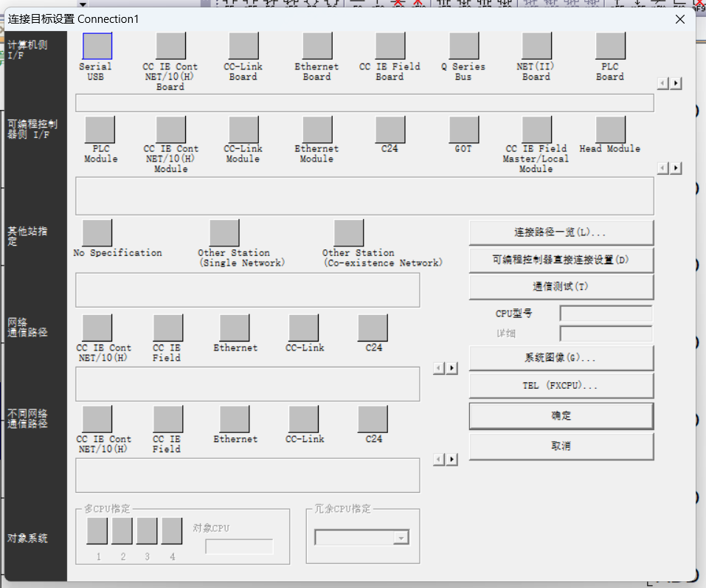Click the CPU型号 text field
The image size is (706, 588).
click(x=606, y=314)
